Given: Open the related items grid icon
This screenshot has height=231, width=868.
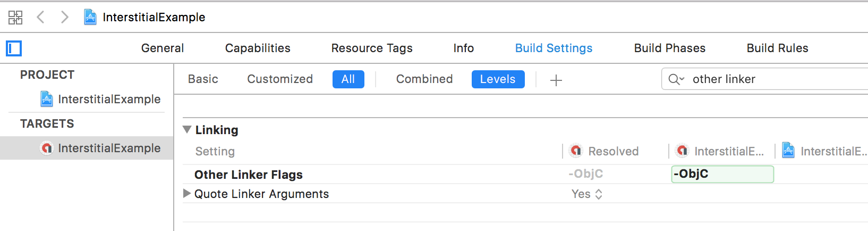Looking at the screenshot, I should pos(15,18).
